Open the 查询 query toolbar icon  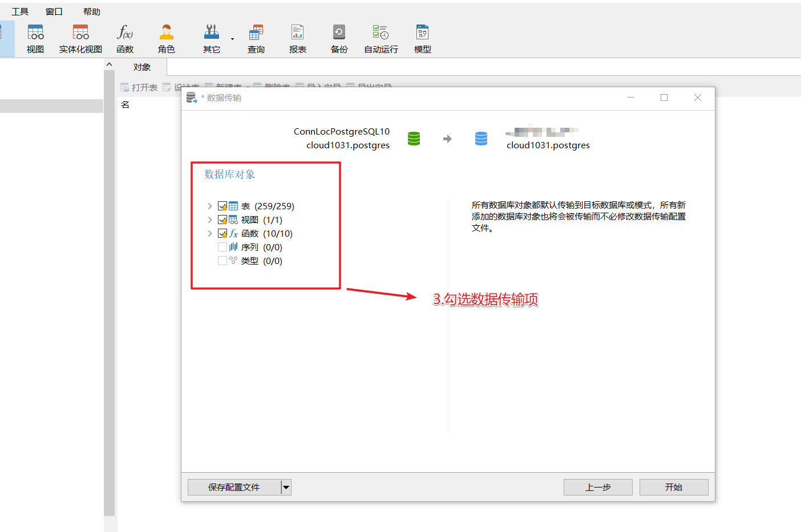(256, 39)
